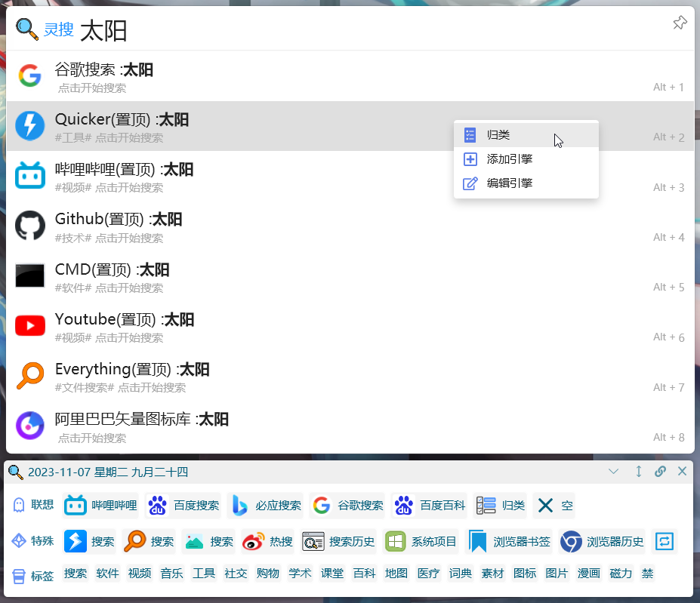Select the 课堂 tag
Viewport: 700px width, 603px height.
click(332, 573)
